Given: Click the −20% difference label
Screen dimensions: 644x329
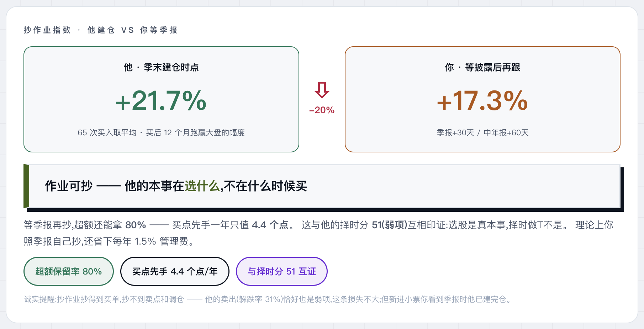Looking at the screenshot, I should pos(322,110).
